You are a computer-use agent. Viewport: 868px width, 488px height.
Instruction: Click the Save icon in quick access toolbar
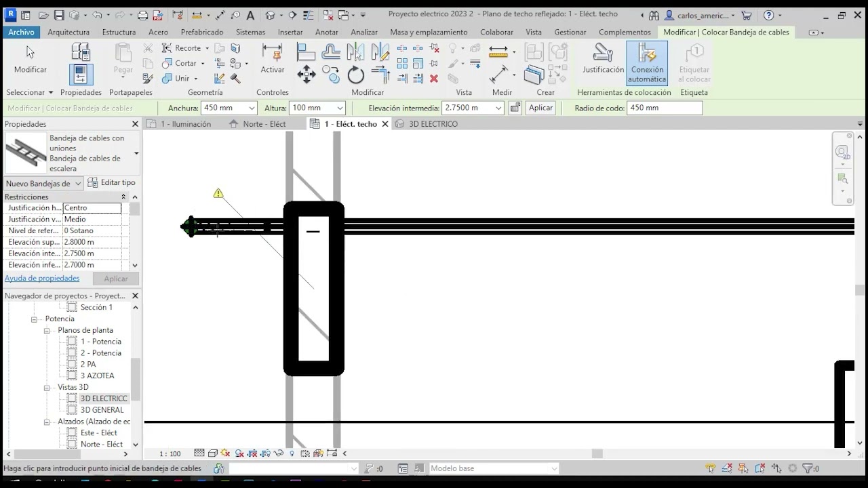click(59, 15)
